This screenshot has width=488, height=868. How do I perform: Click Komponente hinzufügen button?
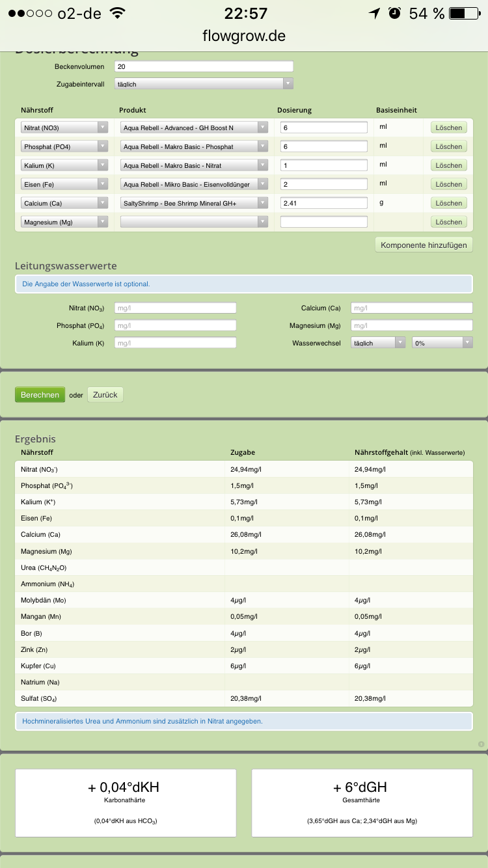pos(424,245)
